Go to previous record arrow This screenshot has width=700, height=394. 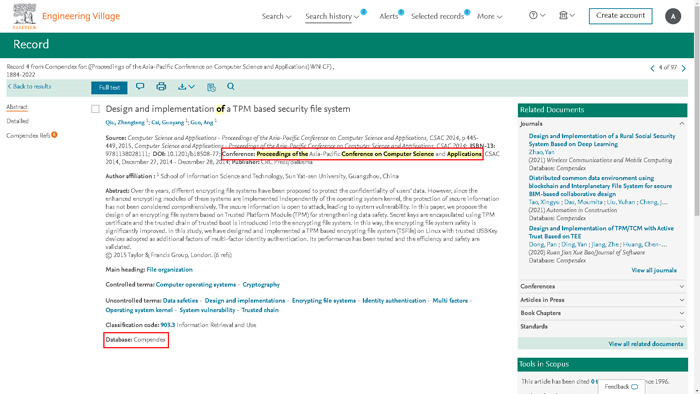(x=652, y=68)
